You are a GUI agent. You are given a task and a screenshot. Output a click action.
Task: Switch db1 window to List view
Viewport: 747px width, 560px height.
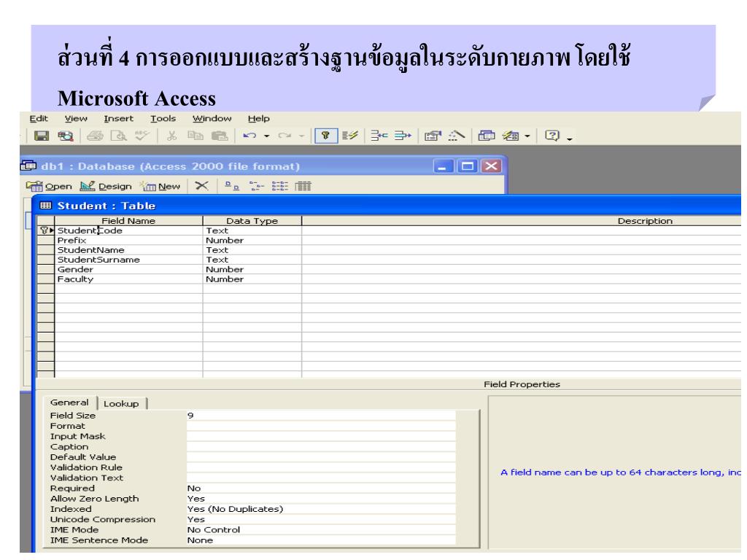click(280, 186)
